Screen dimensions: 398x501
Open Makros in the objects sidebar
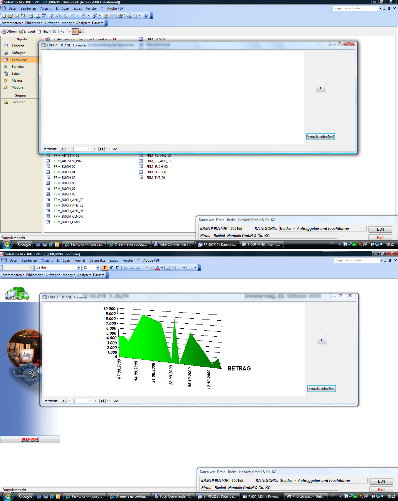pos(17,81)
